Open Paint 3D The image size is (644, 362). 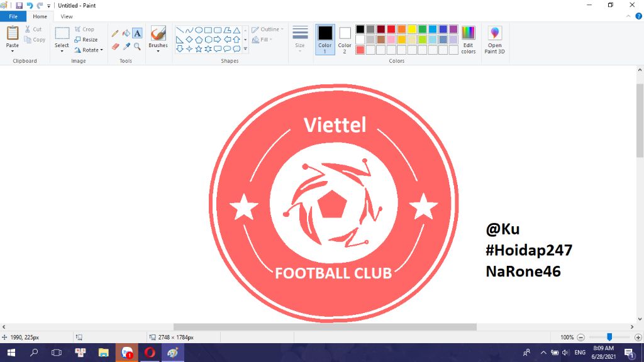click(494, 40)
